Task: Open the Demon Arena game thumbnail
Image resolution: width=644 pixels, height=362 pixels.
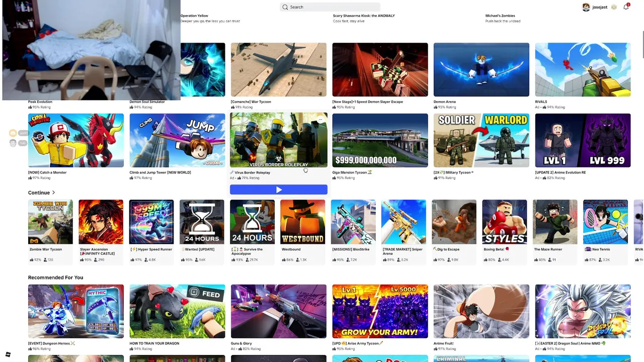Action: pyautogui.click(x=481, y=69)
